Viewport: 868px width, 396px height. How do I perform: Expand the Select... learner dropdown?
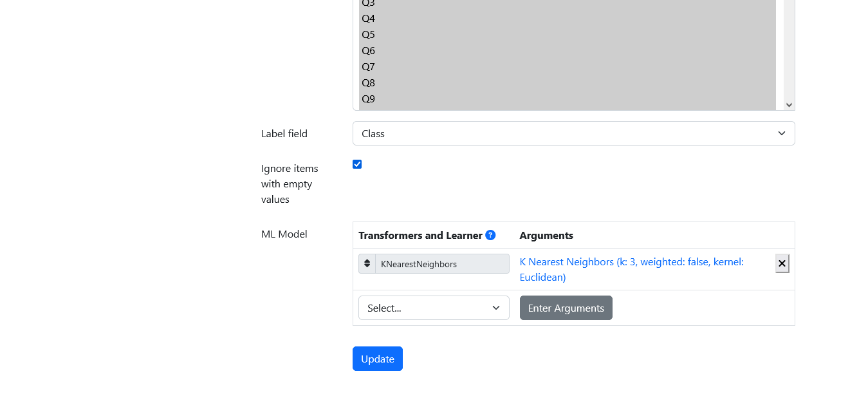tap(434, 308)
